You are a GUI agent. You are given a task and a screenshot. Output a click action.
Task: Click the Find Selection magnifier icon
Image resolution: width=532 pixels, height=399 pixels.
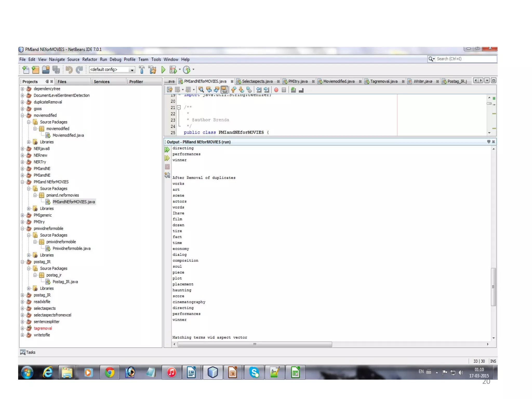click(x=201, y=90)
